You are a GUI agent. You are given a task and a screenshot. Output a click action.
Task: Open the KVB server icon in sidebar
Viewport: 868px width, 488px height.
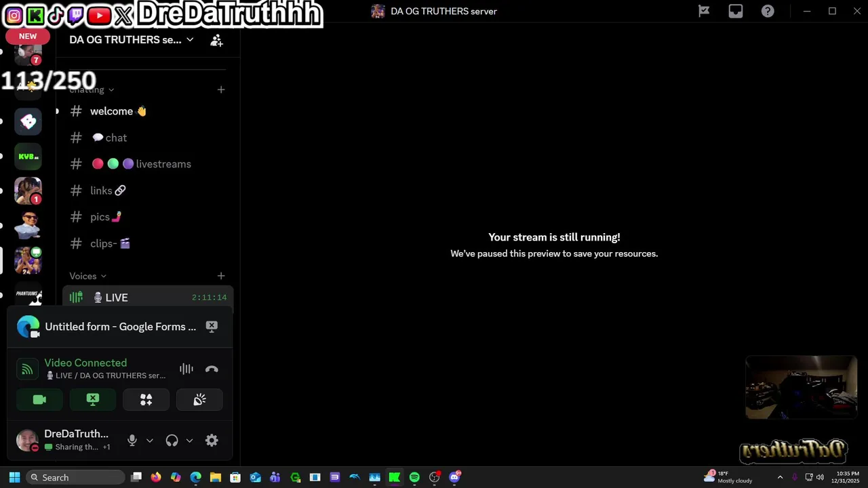pos(28,157)
